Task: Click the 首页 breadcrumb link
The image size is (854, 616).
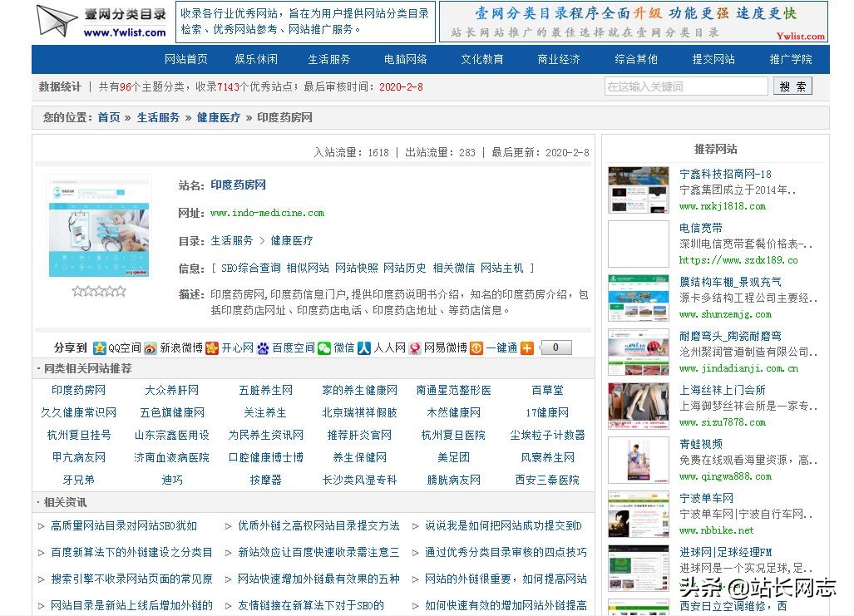Action: pos(107,117)
